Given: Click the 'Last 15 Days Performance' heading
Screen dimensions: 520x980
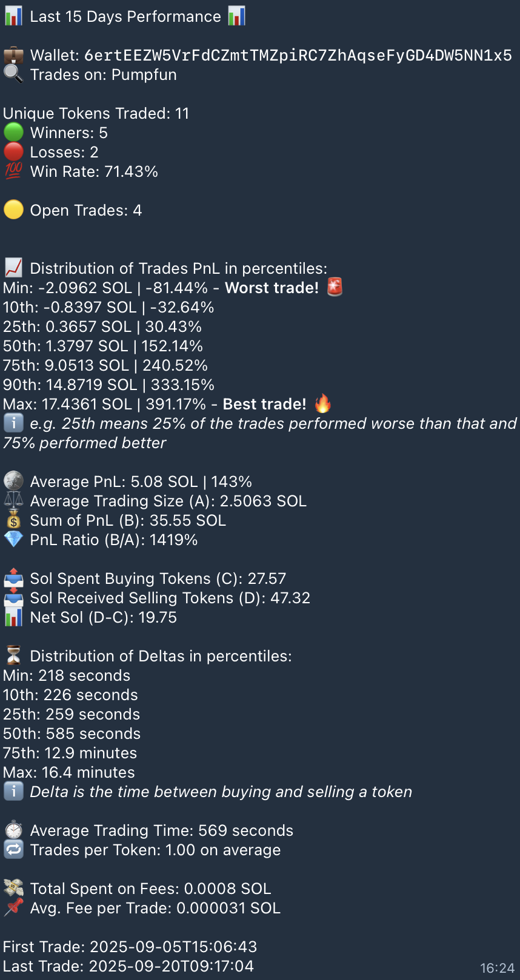Looking at the screenshot, I should tap(125, 16).
